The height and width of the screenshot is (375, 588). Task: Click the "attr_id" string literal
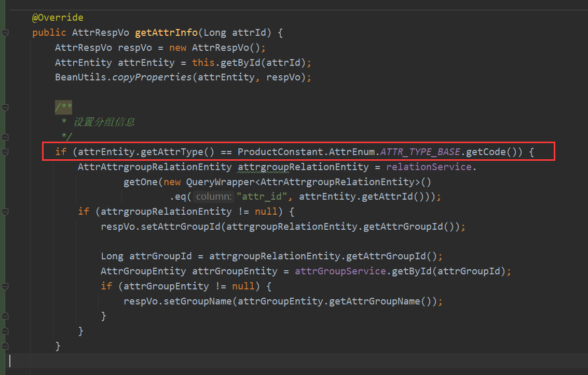(262, 197)
